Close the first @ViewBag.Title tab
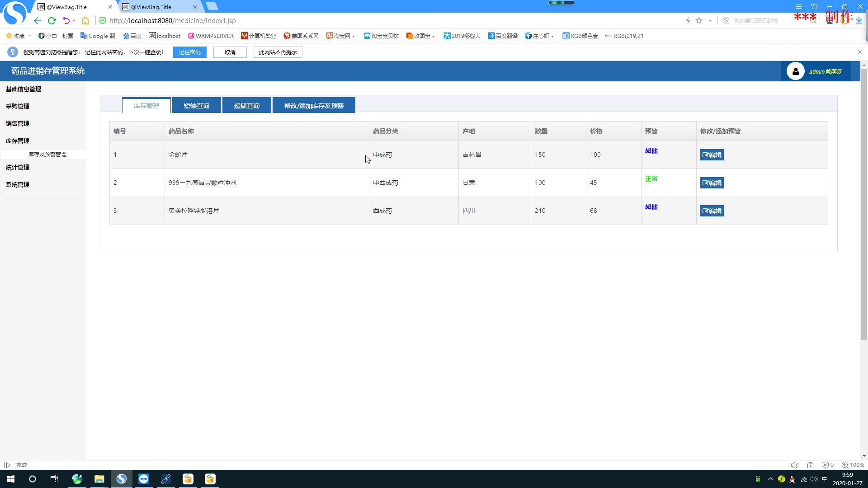Screen dimensions: 868x488 pyautogui.click(x=110, y=7)
